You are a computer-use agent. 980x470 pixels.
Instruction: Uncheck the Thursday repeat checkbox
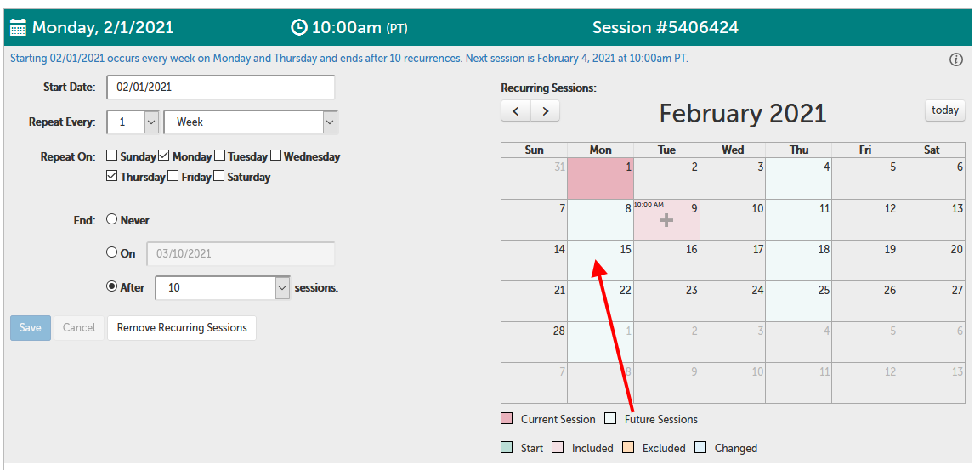[112, 176]
